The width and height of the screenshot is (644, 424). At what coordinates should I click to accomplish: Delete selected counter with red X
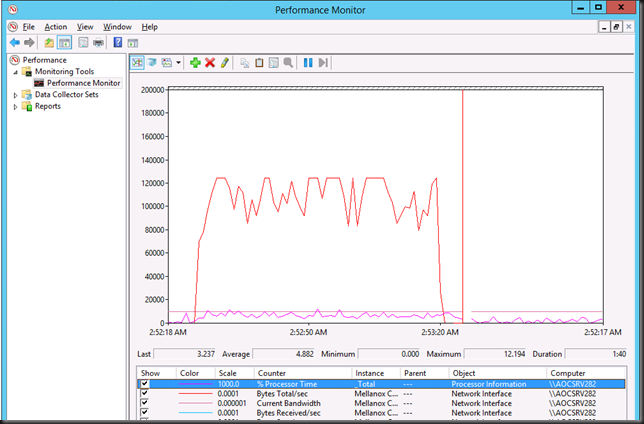210,62
